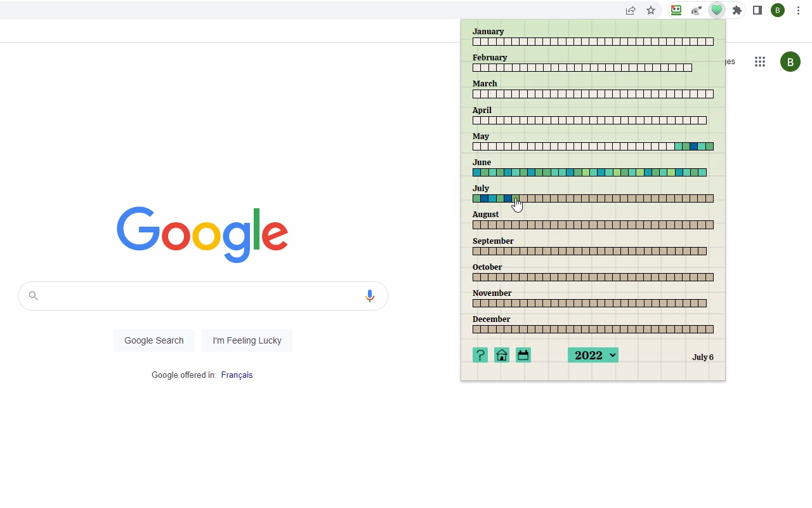The height and width of the screenshot is (508, 812).
Task: Click the I'm Feeling Lucky button
Action: [247, 340]
